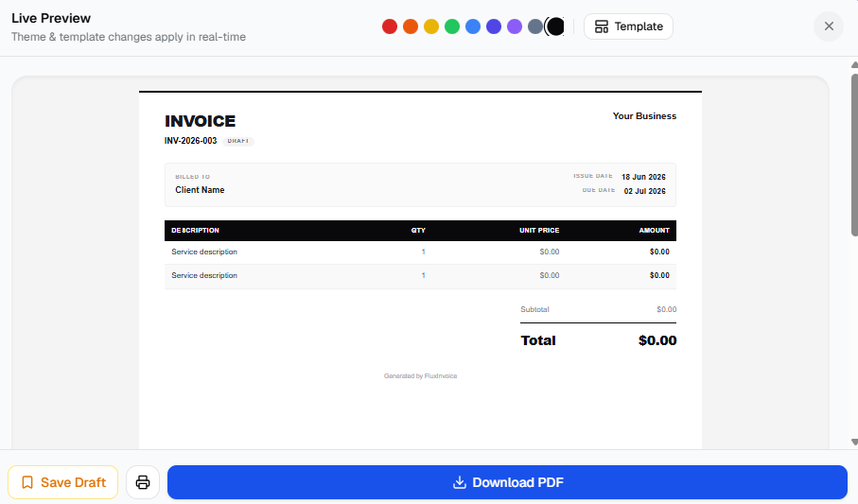
Task: Click the Client Name text
Action: click(x=200, y=190)
